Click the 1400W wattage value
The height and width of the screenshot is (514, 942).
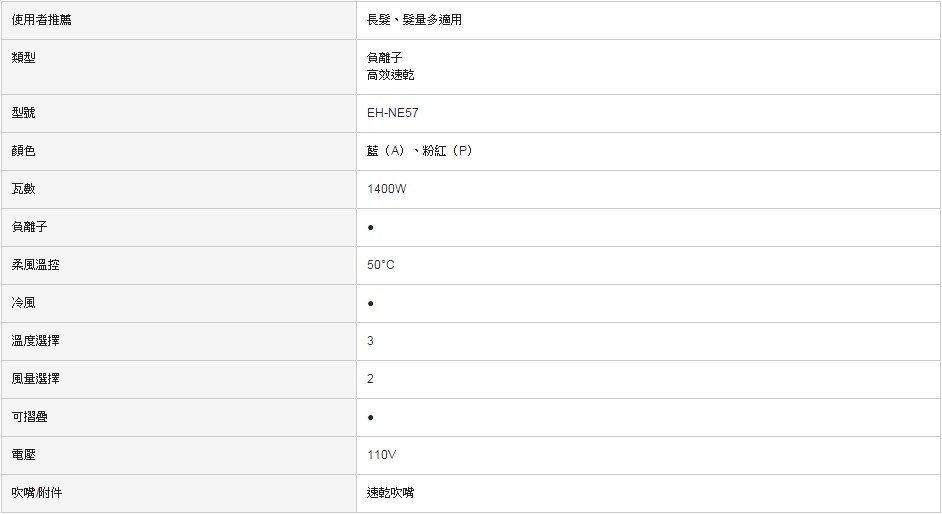386,189
